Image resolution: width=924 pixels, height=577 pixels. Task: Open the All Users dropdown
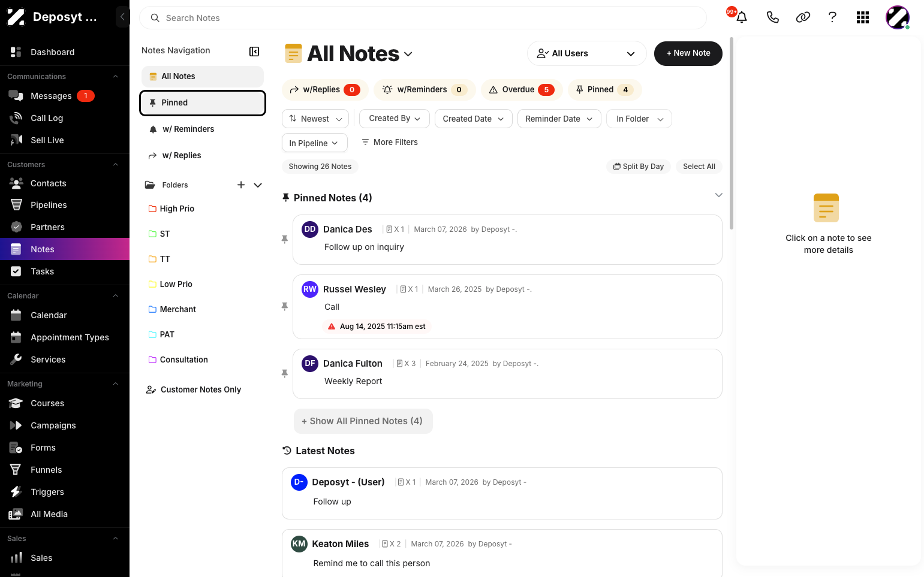(x=586, y=53)
